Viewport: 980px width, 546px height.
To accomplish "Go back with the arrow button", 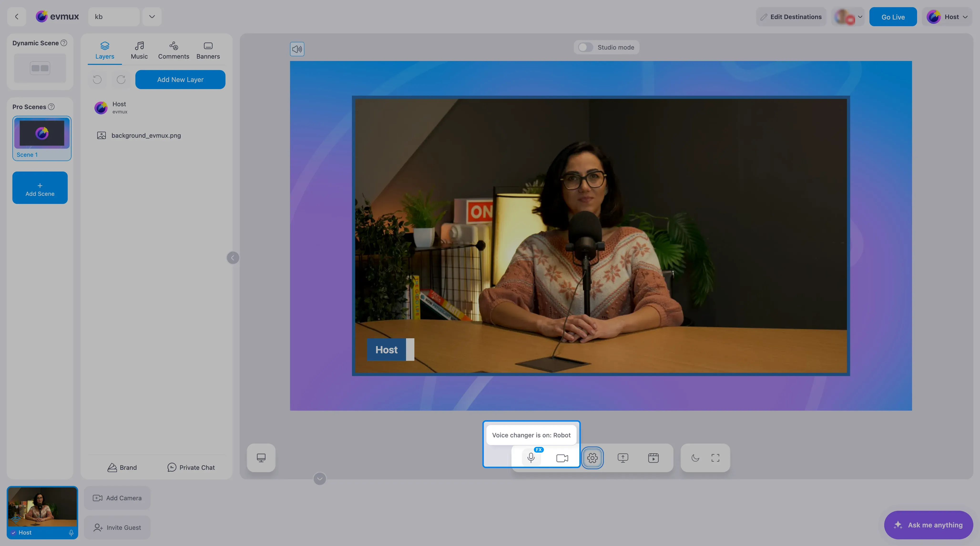I will [x=16, y=17].
